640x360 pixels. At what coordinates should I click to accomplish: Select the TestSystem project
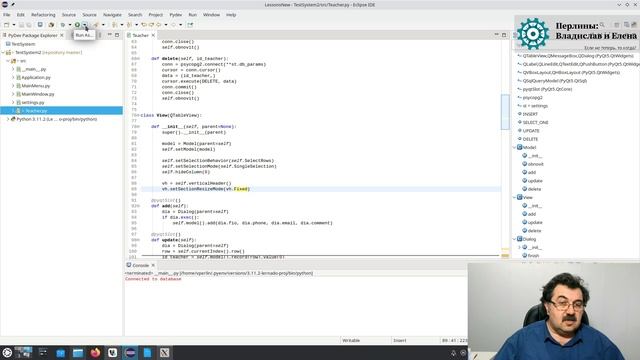[x=23, y=44]
